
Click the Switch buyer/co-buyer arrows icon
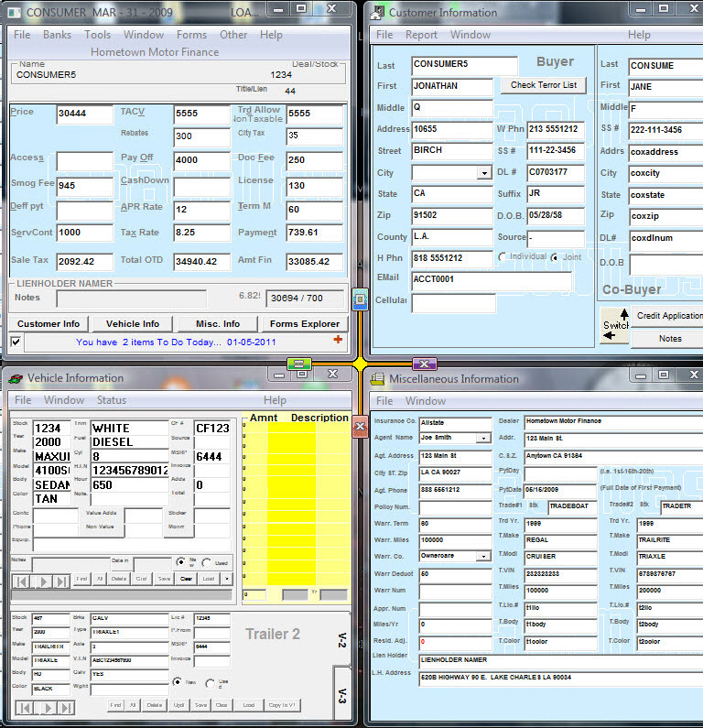613,326
